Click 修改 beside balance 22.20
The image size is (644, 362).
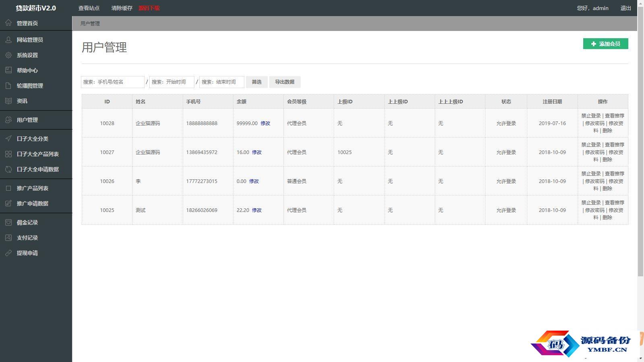257,210
